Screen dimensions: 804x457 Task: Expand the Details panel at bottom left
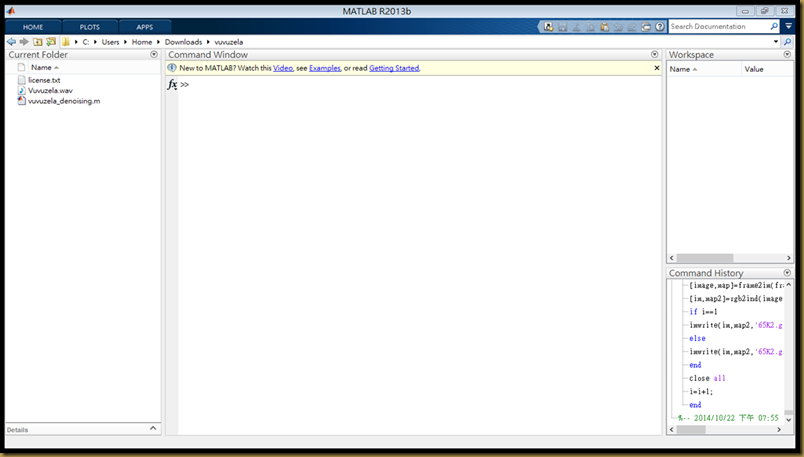pos(153,428)
